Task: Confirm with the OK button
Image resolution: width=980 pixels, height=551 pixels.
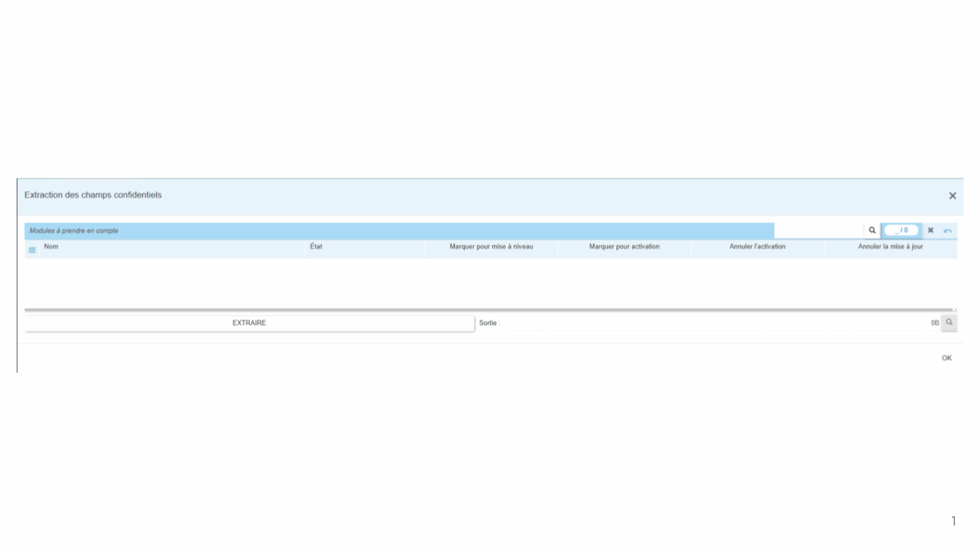Action: click(x=946, y=358)
